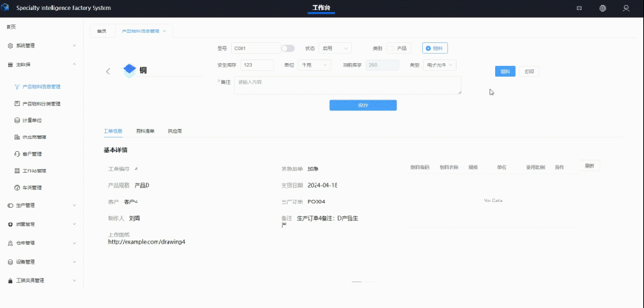Click the 操作 column header
The image size is (644, 308).
pyautogui.click(x=560, y=168)
